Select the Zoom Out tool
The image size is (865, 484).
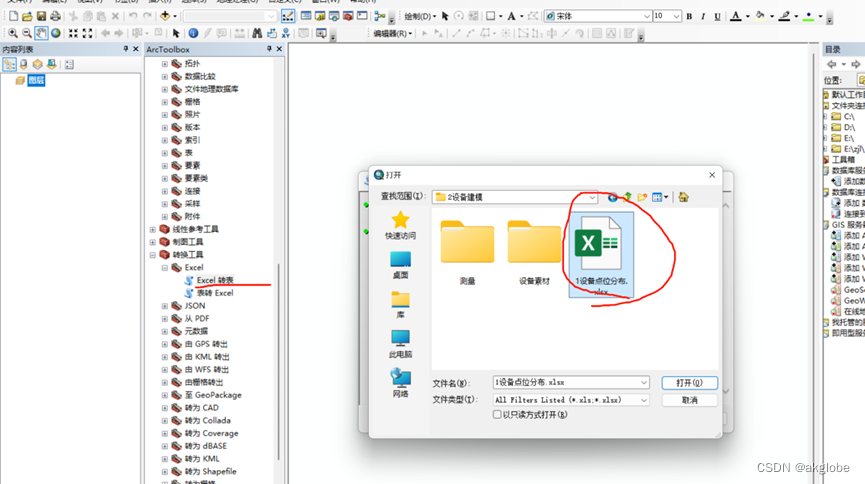(26, 33)
